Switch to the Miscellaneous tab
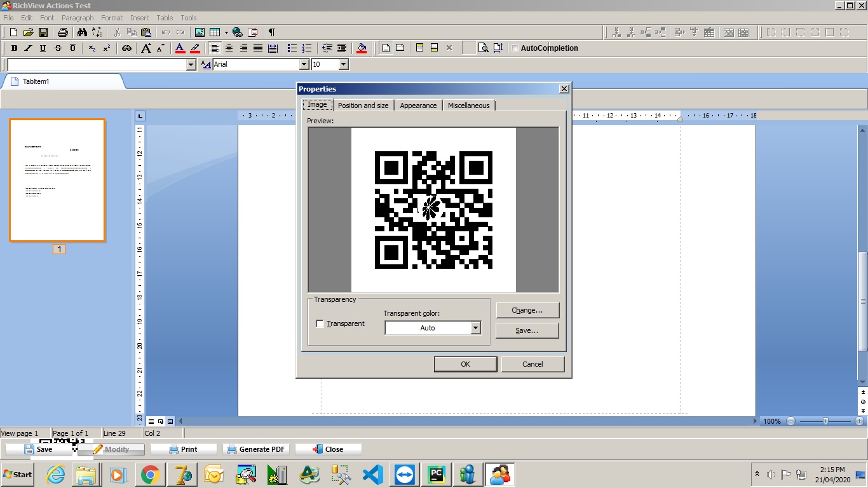Image resolution: width=868 pixels, height=488 pixels. click(468, 105)
